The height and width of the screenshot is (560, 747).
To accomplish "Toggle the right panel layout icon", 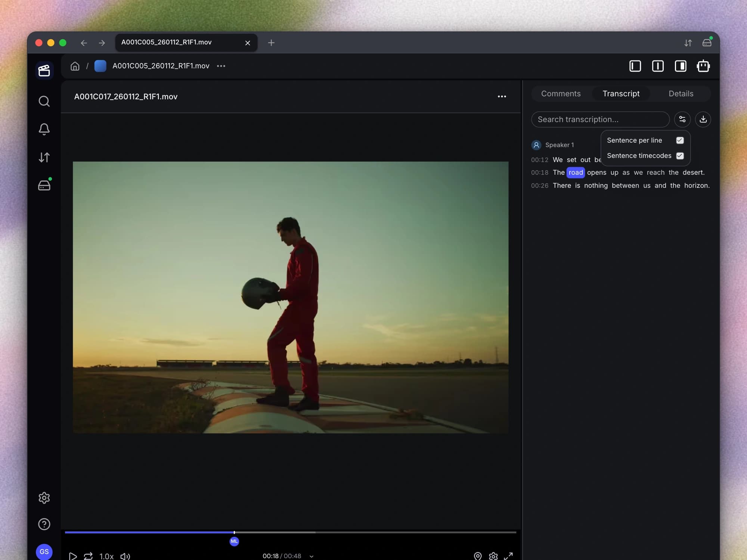I will 681,66.
